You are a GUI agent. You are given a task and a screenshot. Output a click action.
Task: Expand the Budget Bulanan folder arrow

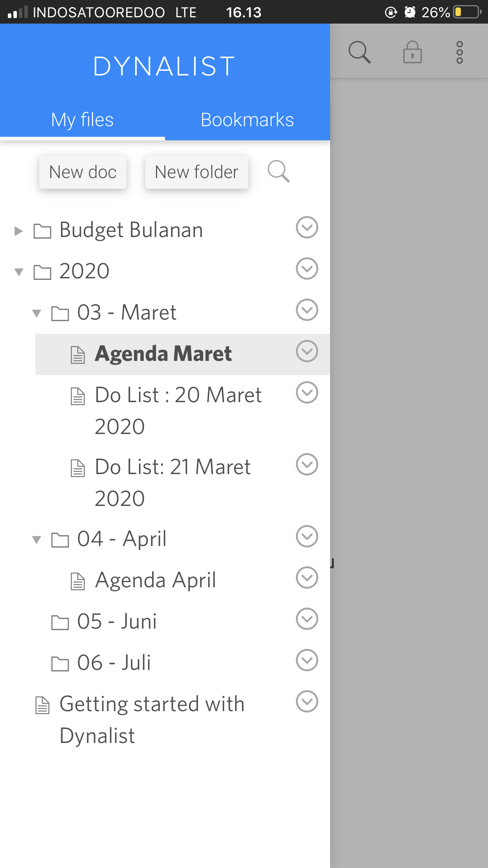18,231
